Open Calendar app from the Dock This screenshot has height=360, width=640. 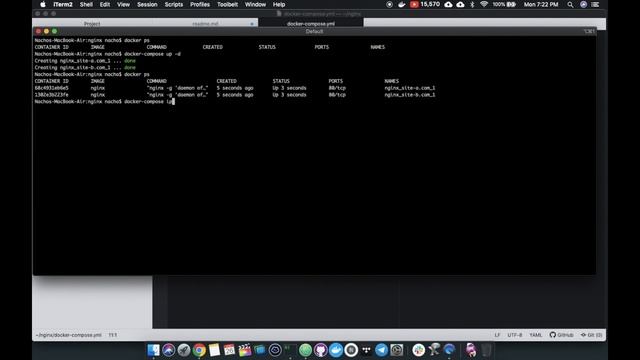pos(229,350)
